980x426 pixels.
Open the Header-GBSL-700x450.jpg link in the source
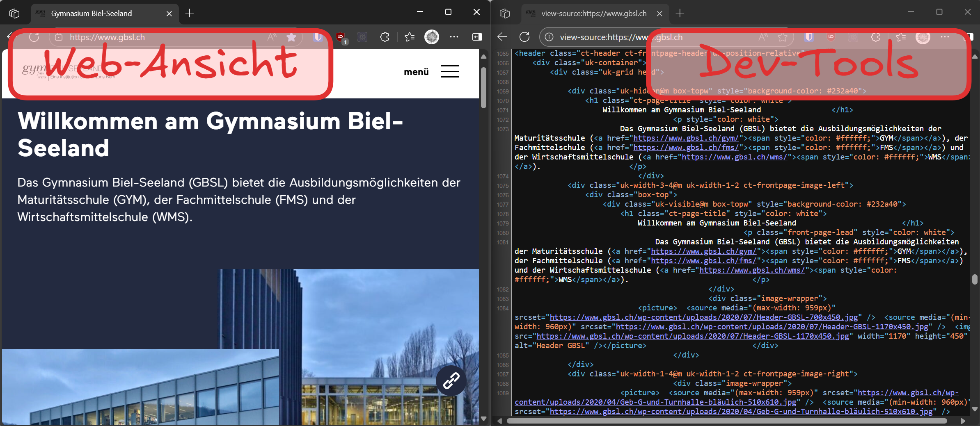pyautogui.click(x=703, y=317)
